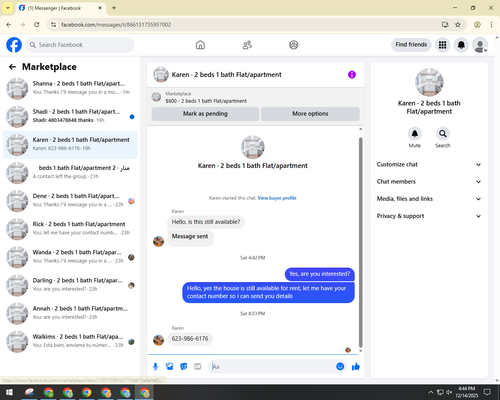Image resolution: width=500 pixels, height=400 pixels.
Task: Open Rick conversation
Action: (70, 229)
